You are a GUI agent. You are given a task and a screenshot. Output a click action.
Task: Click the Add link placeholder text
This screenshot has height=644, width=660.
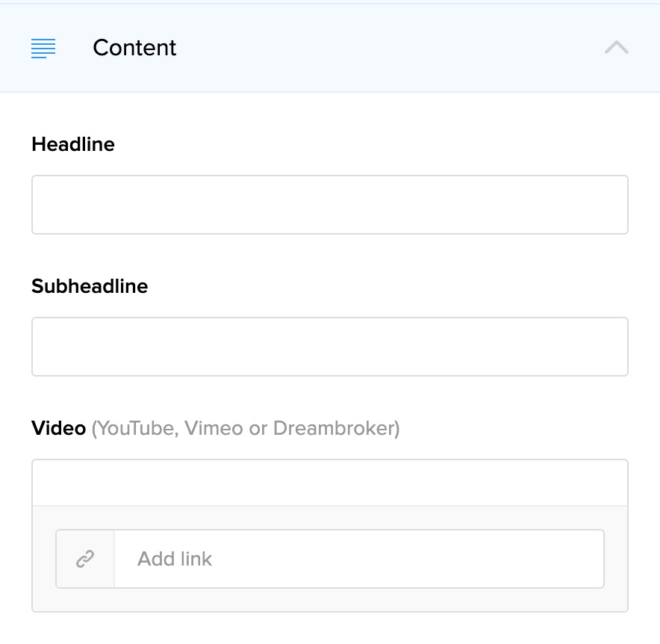click(x=175, y=559)
